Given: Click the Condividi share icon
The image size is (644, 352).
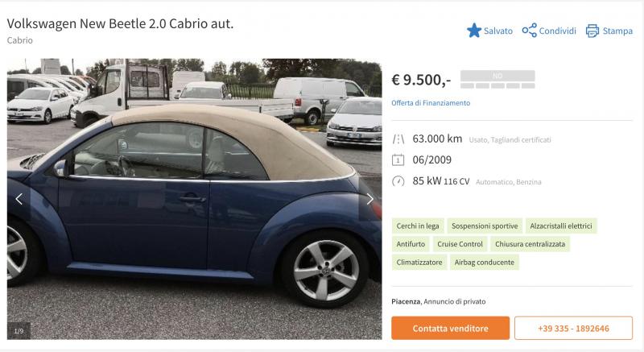Looking at the screenshot, I should pos(530,31).
